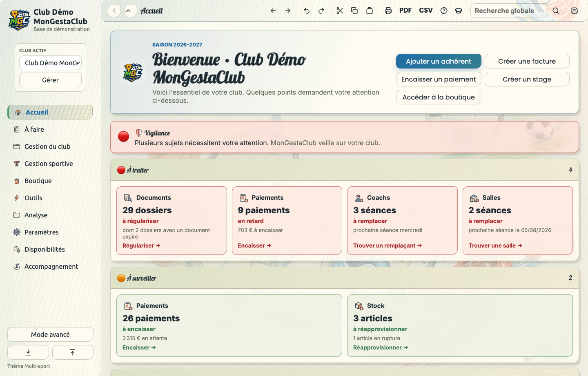Click the scissors cut icon
This screenshot has height=376, width=588.
pos(340,11)
